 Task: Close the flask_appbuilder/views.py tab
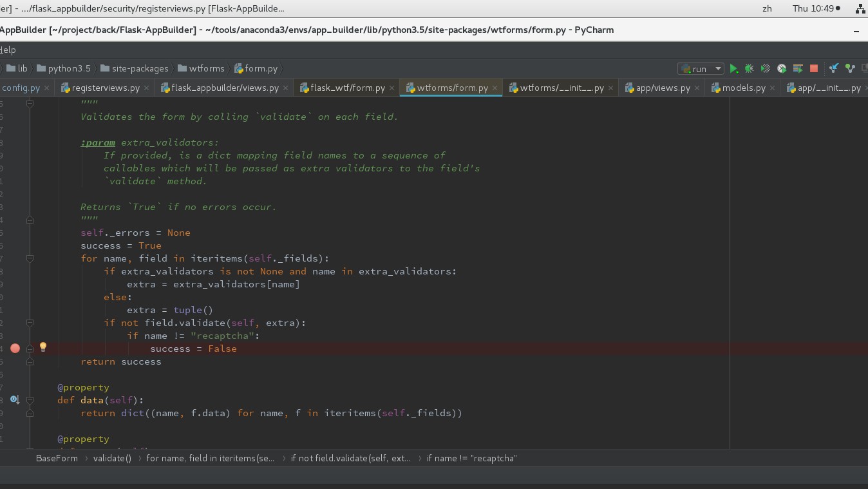point(286,88)
